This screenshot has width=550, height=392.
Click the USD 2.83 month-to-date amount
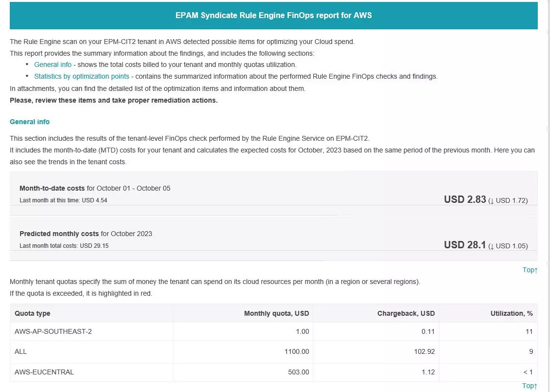465,199
